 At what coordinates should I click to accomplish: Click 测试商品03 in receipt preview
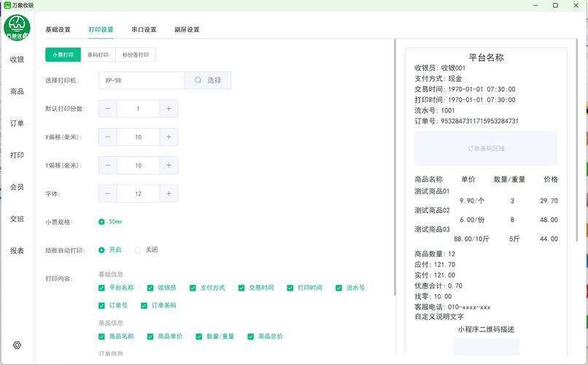(x=432, y=229)
